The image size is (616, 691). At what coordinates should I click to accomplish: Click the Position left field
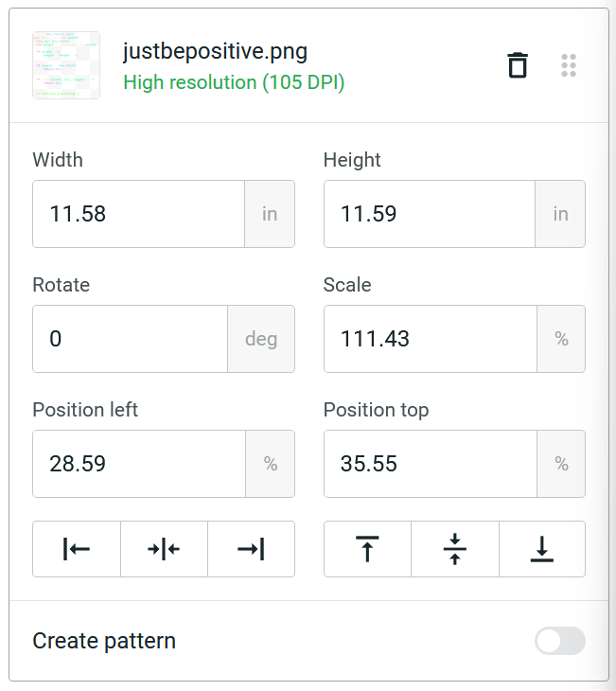click(x=138, y=464)
